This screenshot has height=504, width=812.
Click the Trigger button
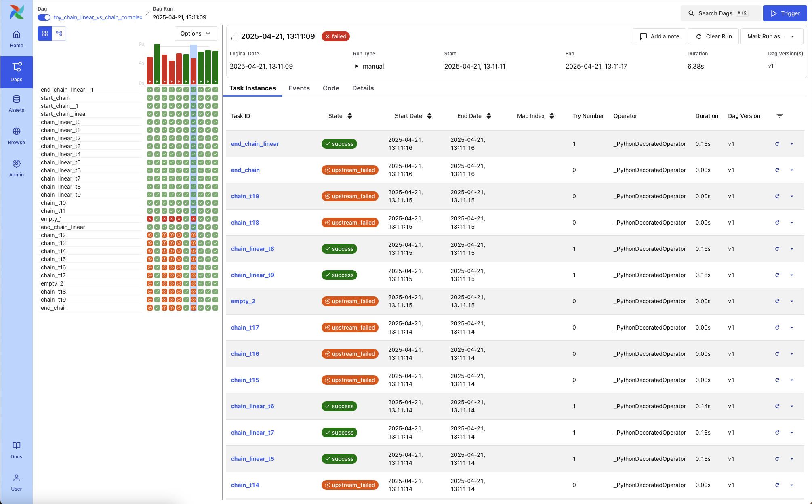(785, 13)
